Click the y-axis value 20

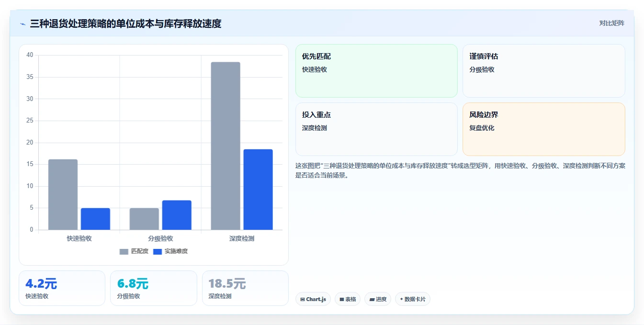click(x=30, y=143)
